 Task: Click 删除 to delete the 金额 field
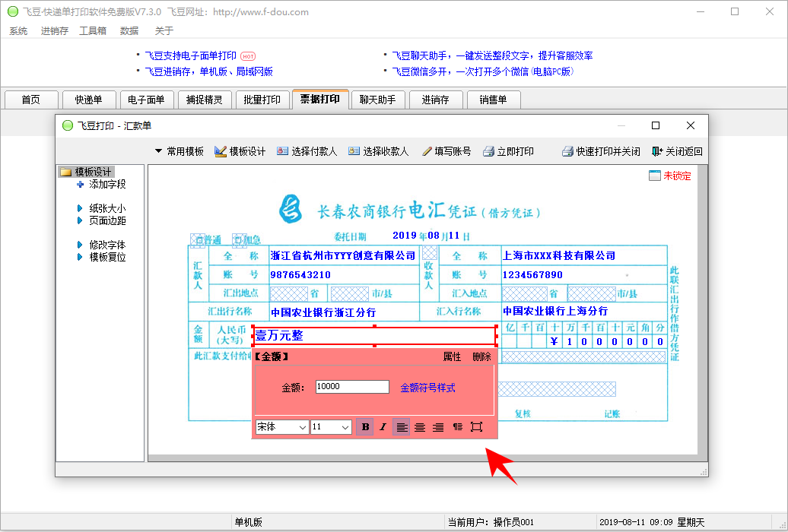481,356
